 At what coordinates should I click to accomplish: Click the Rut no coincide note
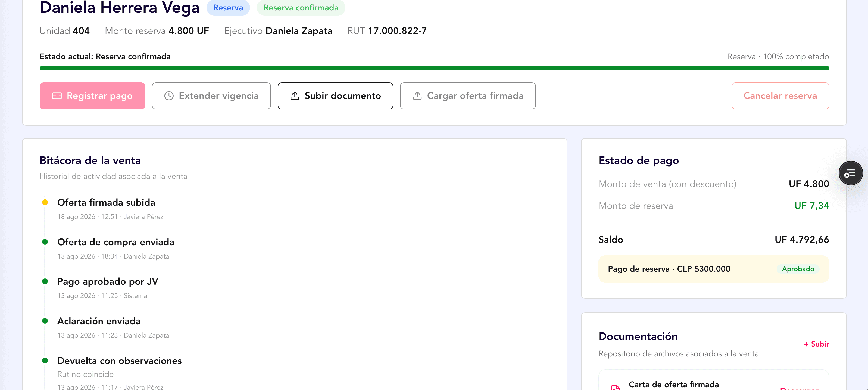point(85,375)
